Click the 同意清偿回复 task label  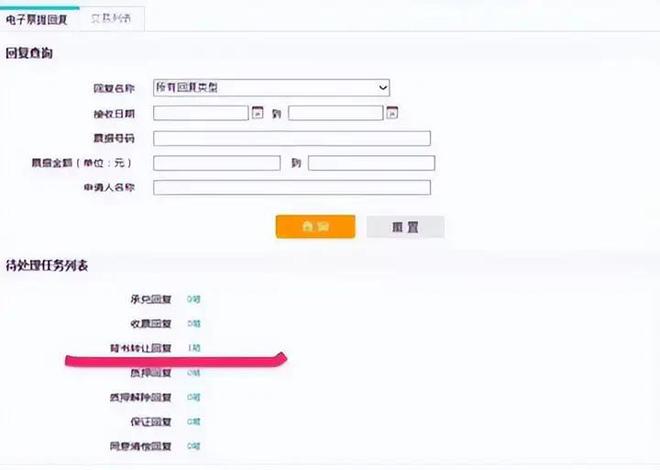point(141,446)
